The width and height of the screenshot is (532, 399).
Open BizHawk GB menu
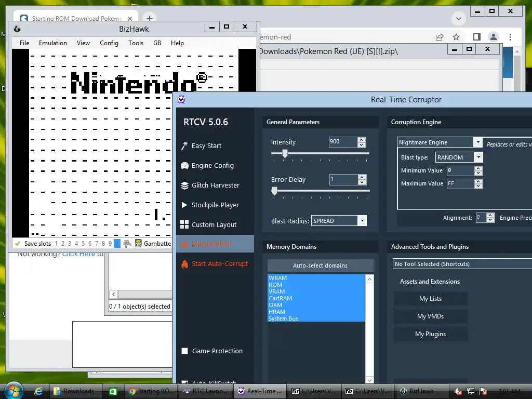point(157,43)
